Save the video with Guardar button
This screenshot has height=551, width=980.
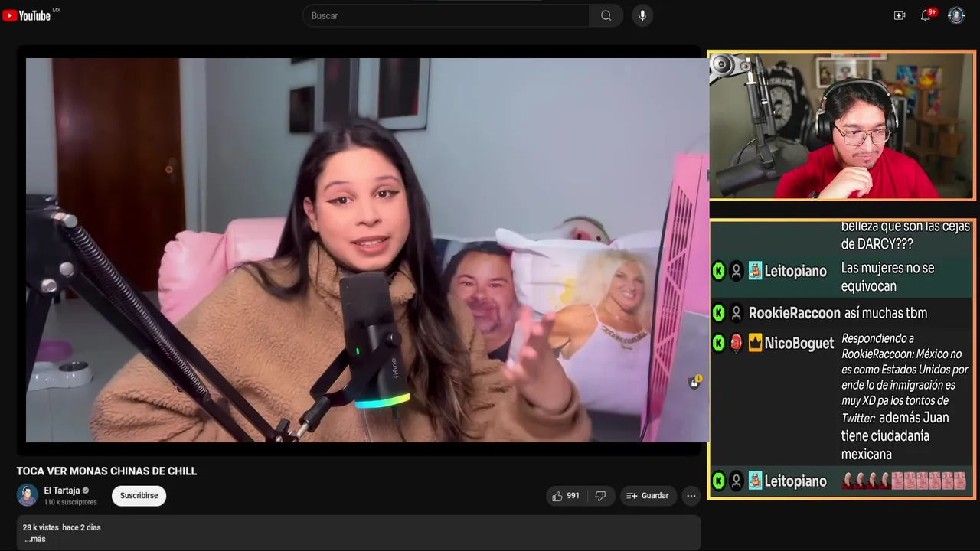click(x=648, y=496)
